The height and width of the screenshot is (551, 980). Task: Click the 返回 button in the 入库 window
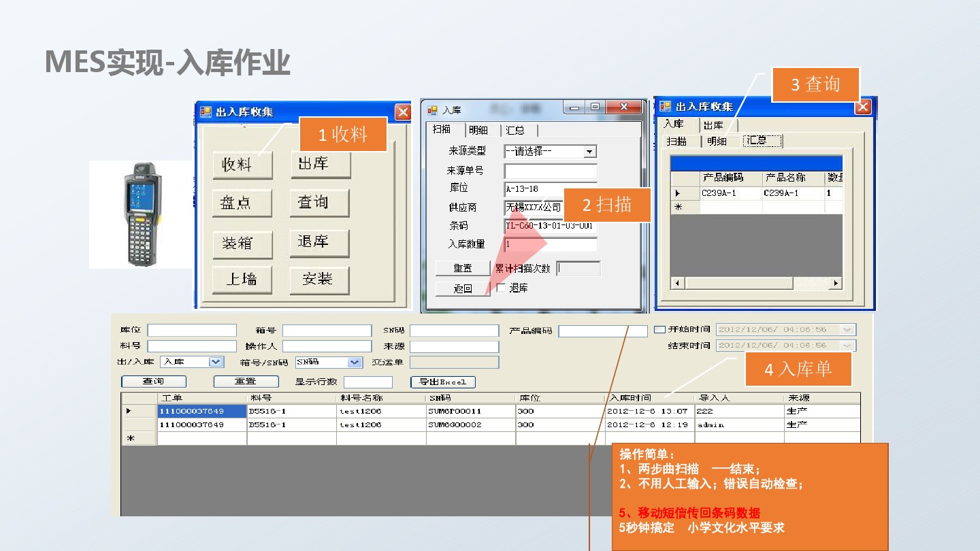(463, 288)
